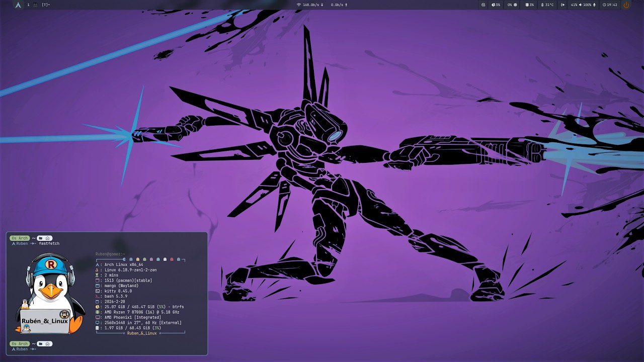Click the red ghost color swatch

(172, 259)
